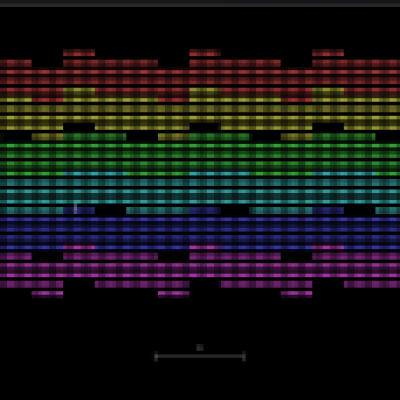Click the small gray ball above the paddle
This screenshot has height=400, width=400.
click(200, 348)
